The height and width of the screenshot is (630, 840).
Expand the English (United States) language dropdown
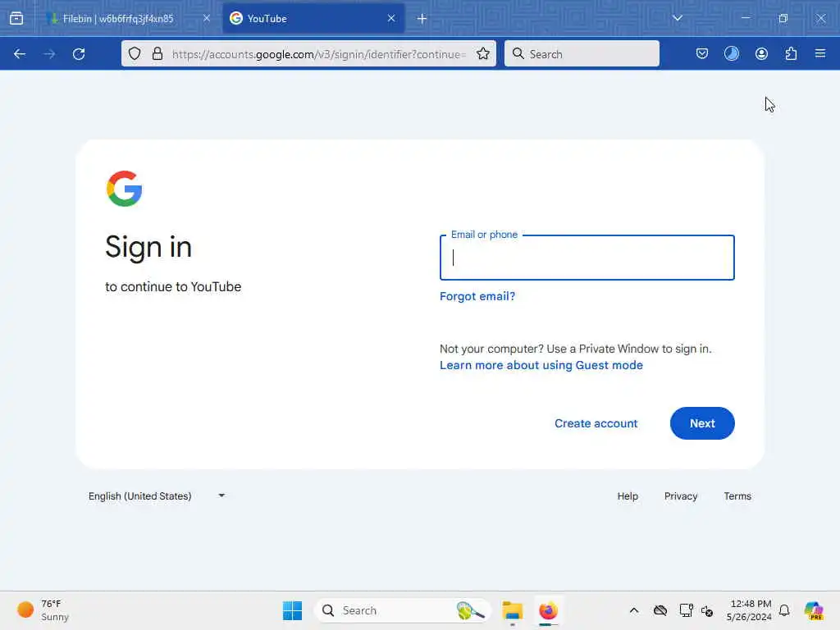pyautogui.click(x=157, y=496)
